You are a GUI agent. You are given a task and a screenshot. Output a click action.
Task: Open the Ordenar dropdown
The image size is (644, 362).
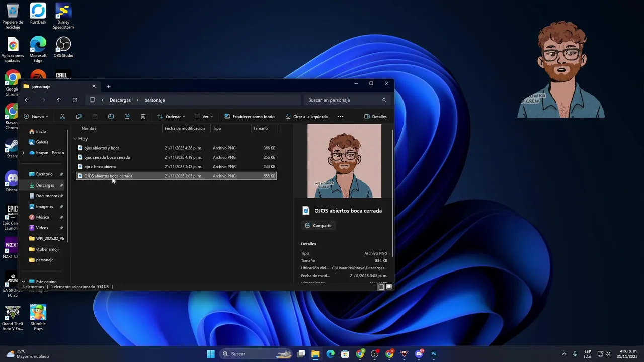(x=171, y=116)
